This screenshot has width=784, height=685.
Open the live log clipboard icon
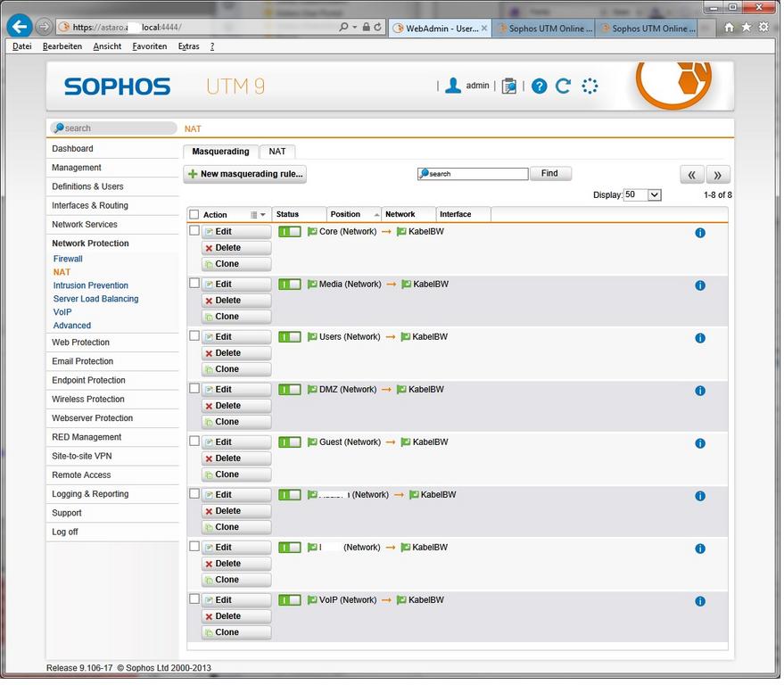coord(509,86)
